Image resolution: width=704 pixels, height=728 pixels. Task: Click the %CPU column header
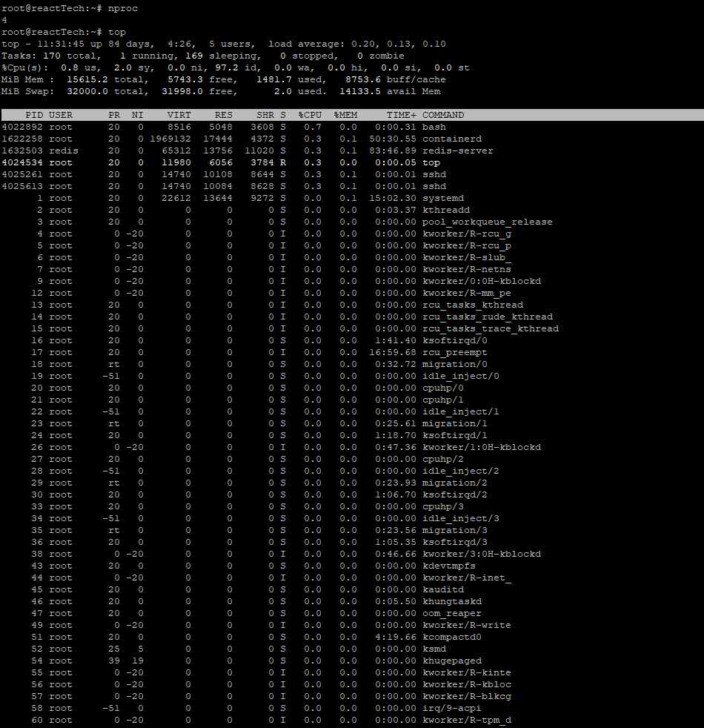coord(310,115)
